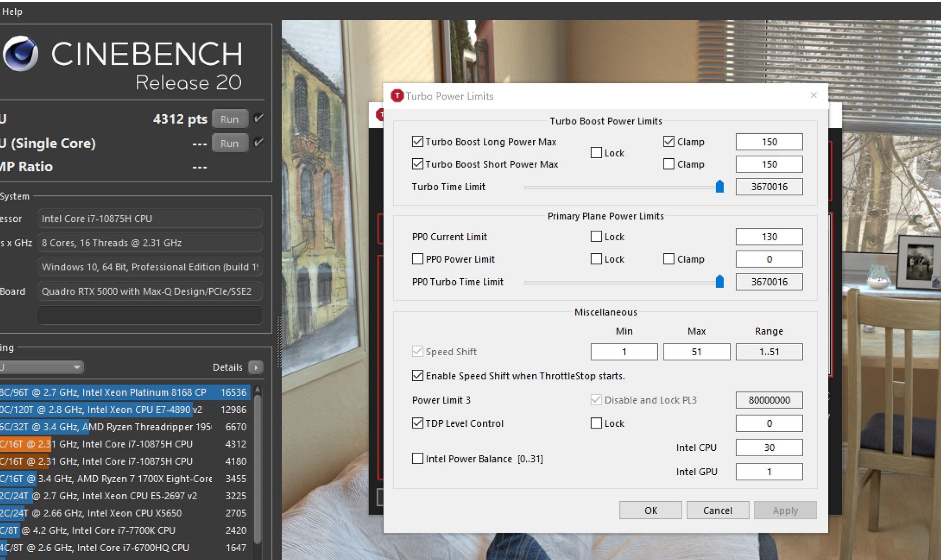Edit the PP0 Current Limit value 130
The height and width of the screenshot is (560, 941).
click(x=769, y=237)
